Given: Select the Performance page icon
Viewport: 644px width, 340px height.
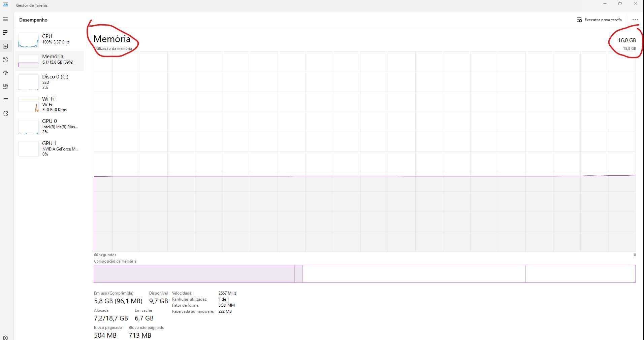Looking at the screenshot, I should tap(5, 46).
